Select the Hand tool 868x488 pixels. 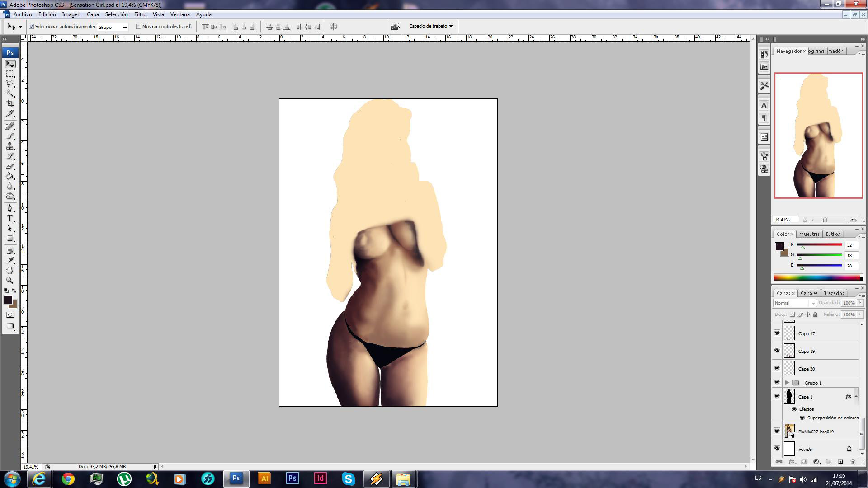(x=10, y=270)
